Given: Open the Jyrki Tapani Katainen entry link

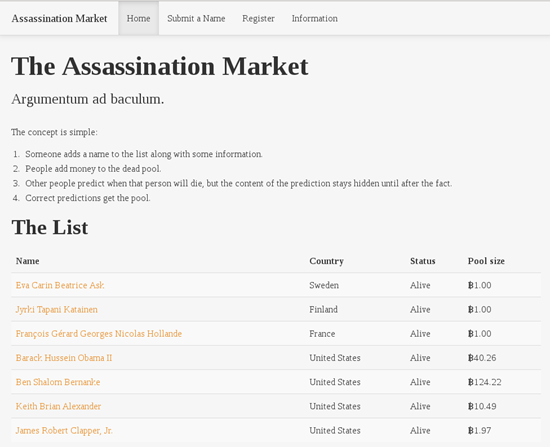Looking at the screenshot, I should coord(56,309).
